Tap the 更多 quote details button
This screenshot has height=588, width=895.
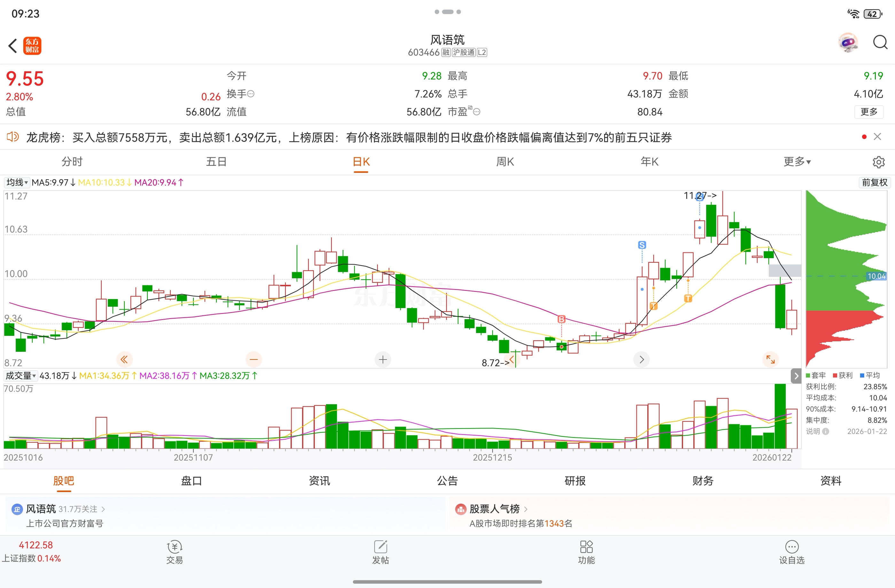(869, 112)
